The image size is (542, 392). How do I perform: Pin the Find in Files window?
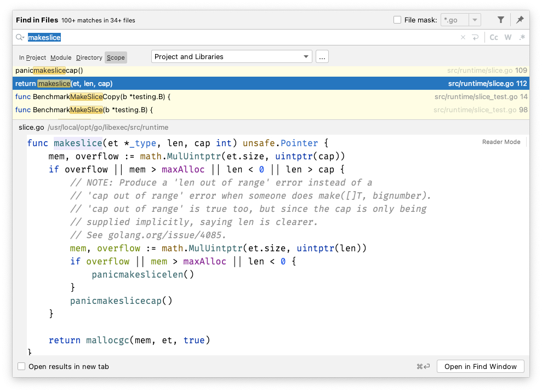(520, 20)
